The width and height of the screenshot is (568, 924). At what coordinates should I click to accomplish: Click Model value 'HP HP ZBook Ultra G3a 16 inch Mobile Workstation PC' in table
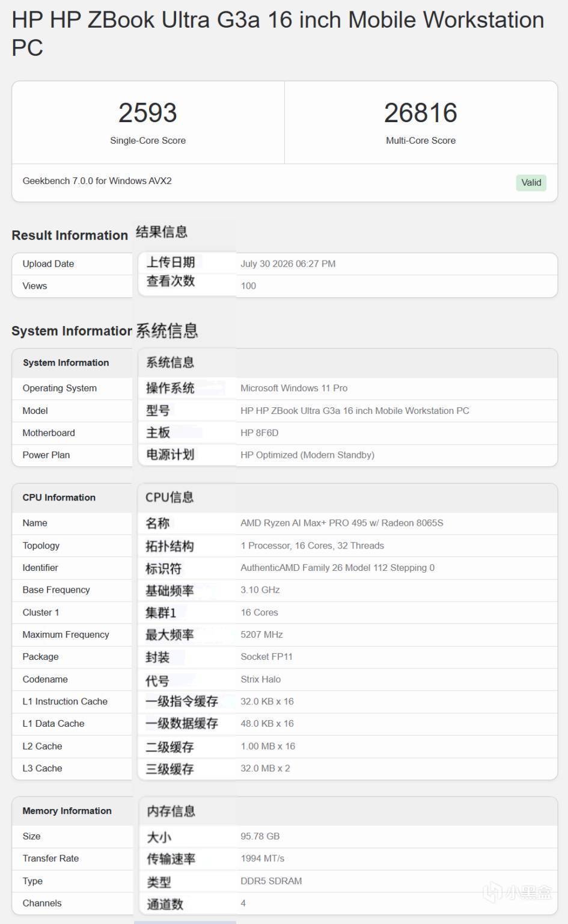[355, 410]
